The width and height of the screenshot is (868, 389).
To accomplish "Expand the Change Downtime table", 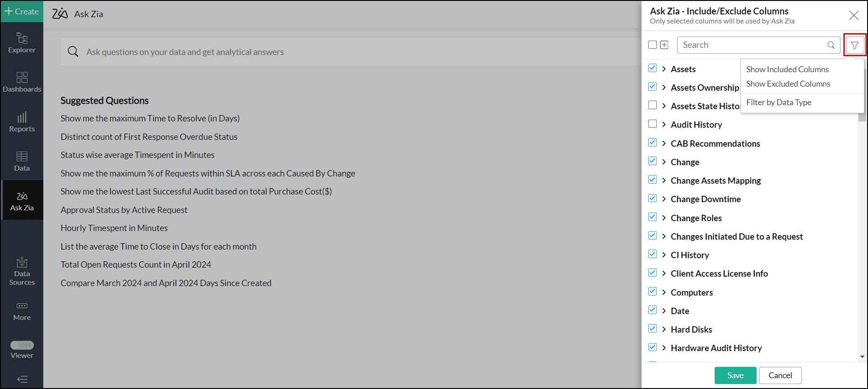I will click(x=664, y=199).
